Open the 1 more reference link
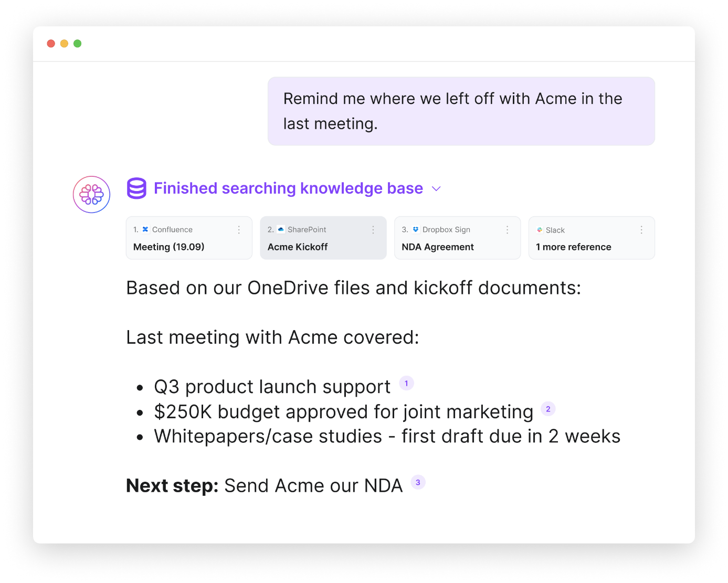 coord(573,247)
